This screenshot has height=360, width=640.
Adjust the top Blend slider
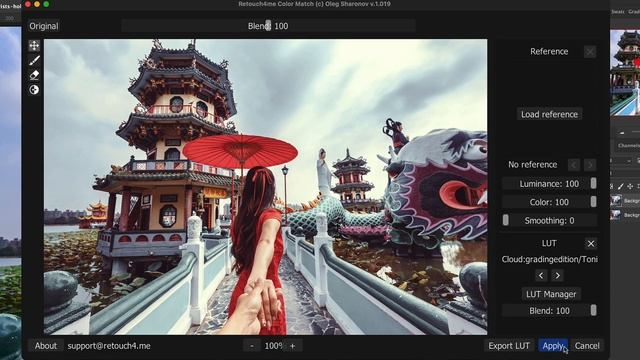(x=268, y=26)
